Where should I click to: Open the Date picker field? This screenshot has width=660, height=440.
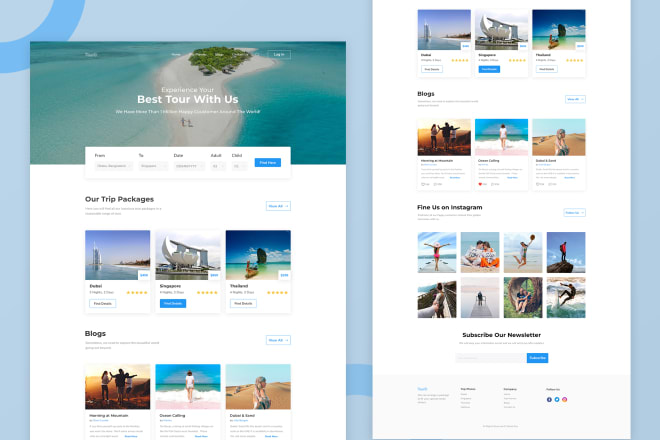[x=189, y=166]
